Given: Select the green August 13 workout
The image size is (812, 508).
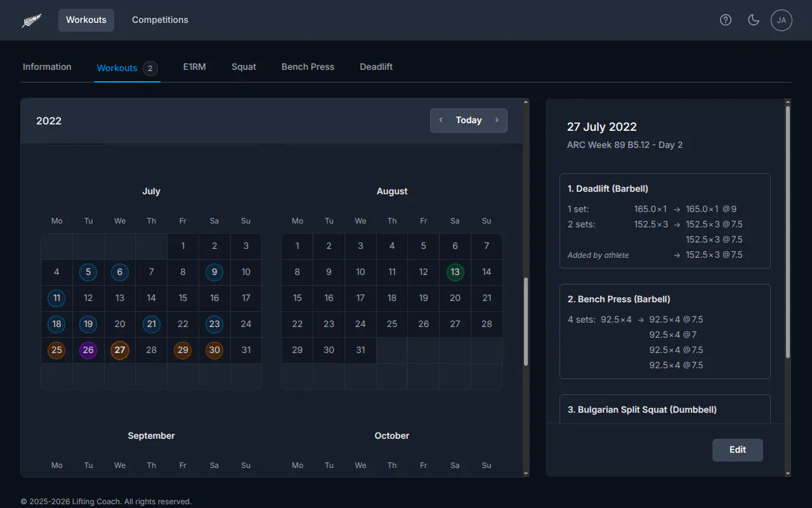Looking at the screenshot, I should click(455, 272).
